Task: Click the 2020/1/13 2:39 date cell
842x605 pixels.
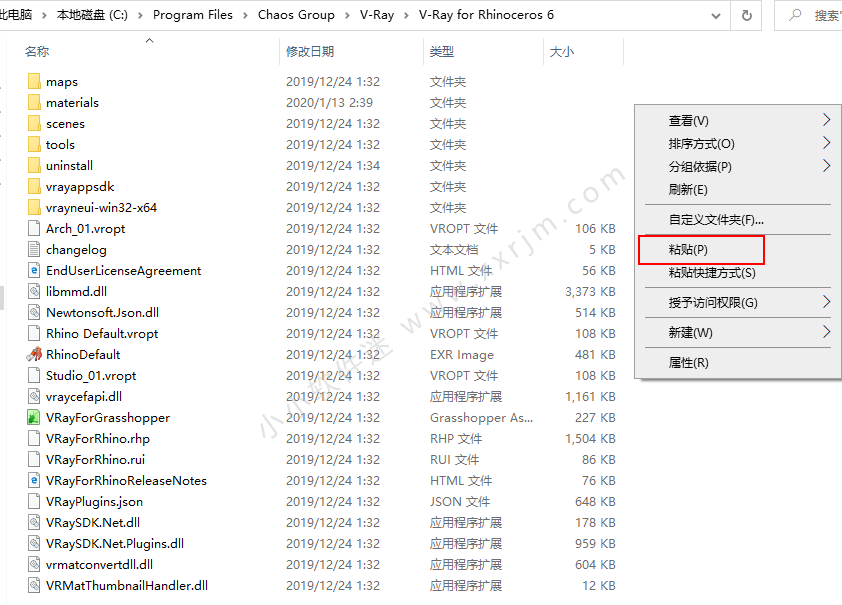Action: (329, 102)
